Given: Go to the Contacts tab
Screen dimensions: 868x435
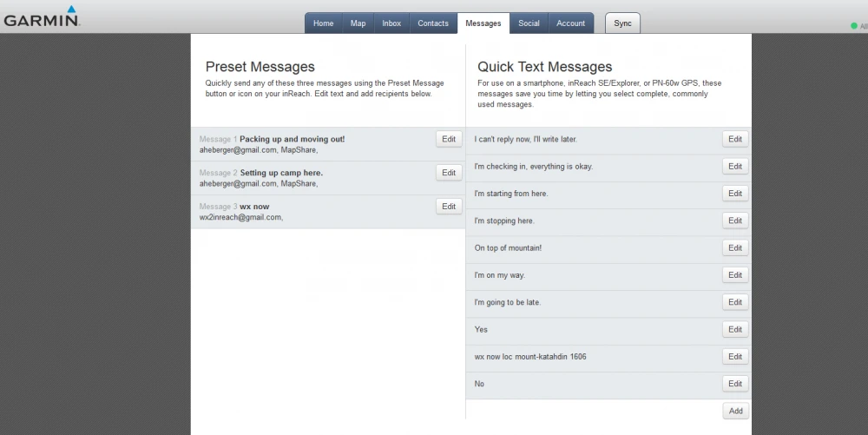Looking at the screenshot, I should [433, 23].
